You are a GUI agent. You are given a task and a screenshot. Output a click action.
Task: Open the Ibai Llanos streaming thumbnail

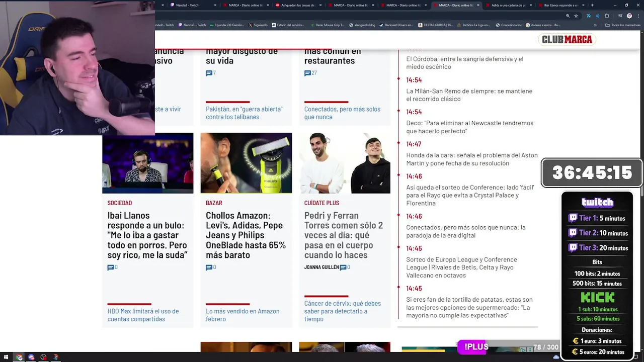coord(147,163)
